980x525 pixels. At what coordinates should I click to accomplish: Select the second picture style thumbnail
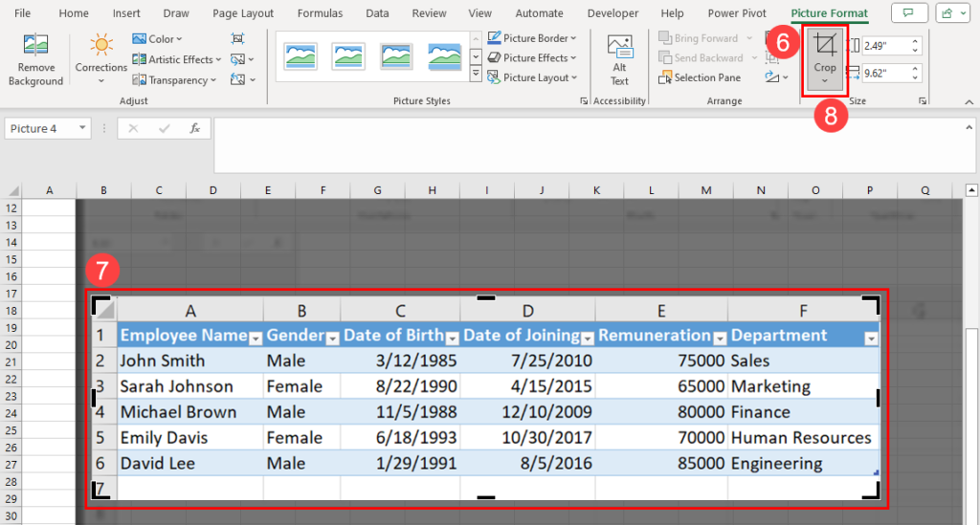click(348, 56)
